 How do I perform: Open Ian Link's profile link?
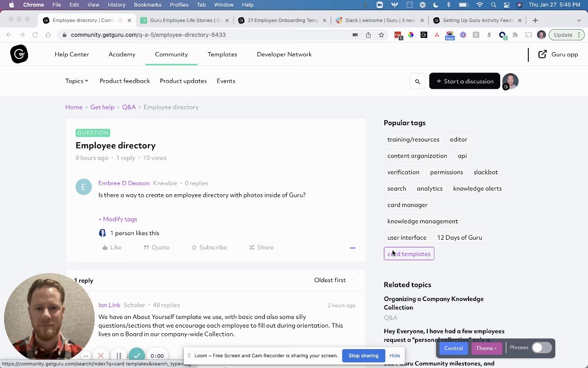[109, 305]
